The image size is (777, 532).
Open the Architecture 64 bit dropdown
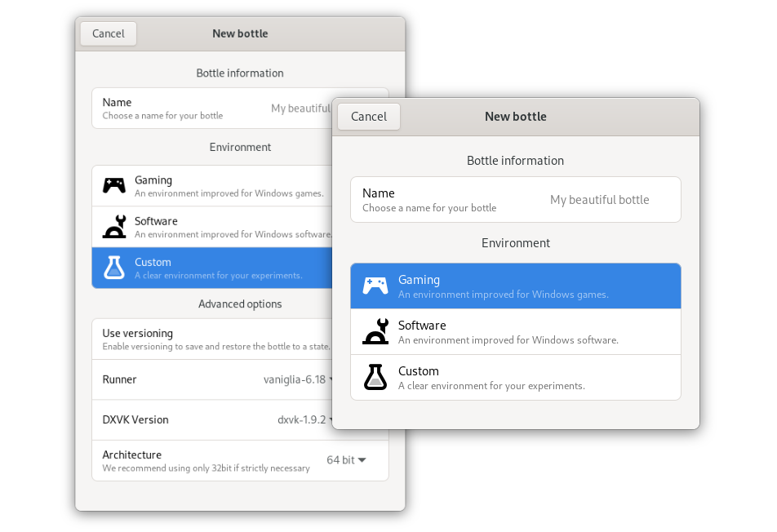click(x=346, y=460)
